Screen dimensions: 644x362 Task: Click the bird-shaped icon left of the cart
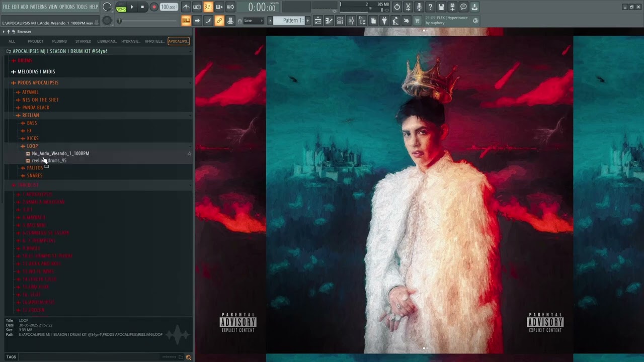406,21
